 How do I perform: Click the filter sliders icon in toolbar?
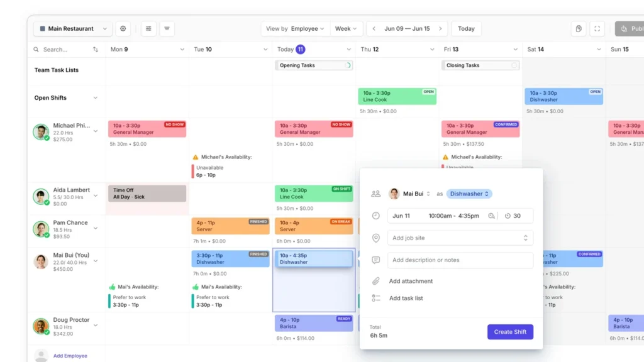148,29
